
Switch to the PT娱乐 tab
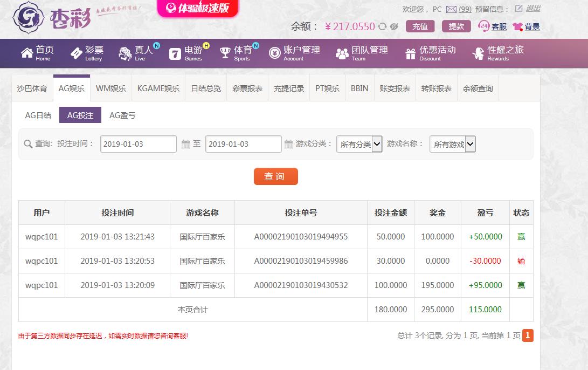tap(327, 88)
